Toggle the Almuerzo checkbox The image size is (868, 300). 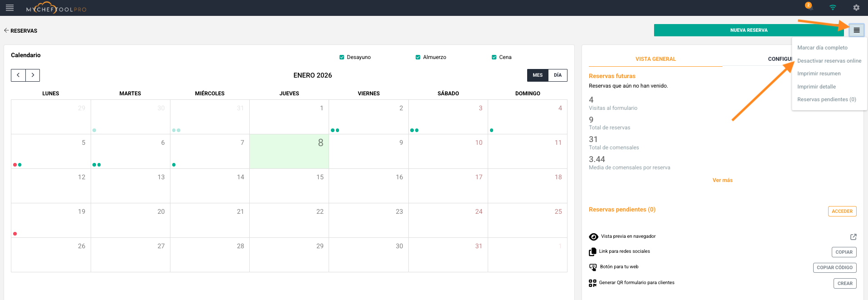pyautogui.click(x=418, y=57)
